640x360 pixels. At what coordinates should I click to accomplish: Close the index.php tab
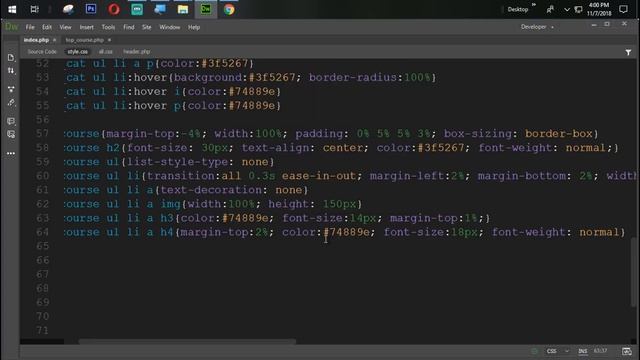tap(54, 40)
